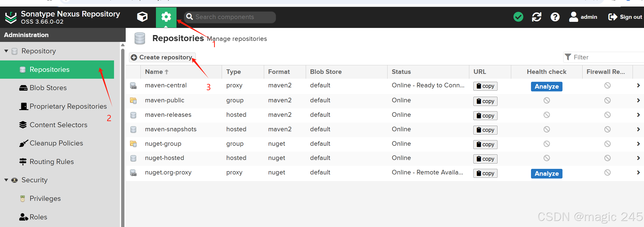Click nuget.org-proxy repository icon
The height and width of the screenshot is (227, 644).
133,173
